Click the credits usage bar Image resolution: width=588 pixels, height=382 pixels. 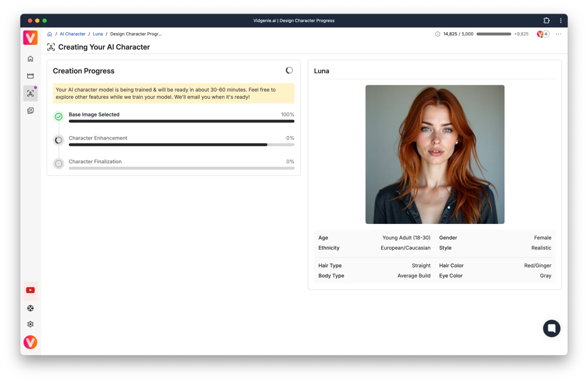494,34
